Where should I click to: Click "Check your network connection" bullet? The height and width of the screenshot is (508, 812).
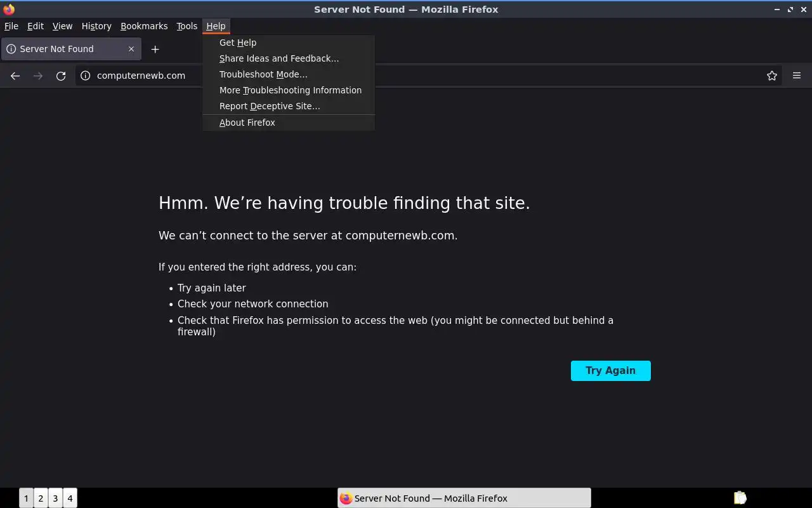[x=253, y=304]
